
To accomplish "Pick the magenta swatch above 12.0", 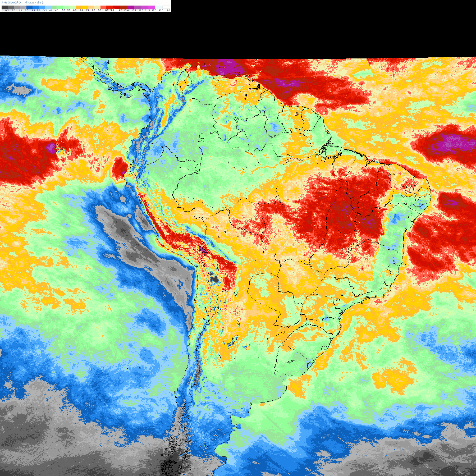I will [152, 7].
